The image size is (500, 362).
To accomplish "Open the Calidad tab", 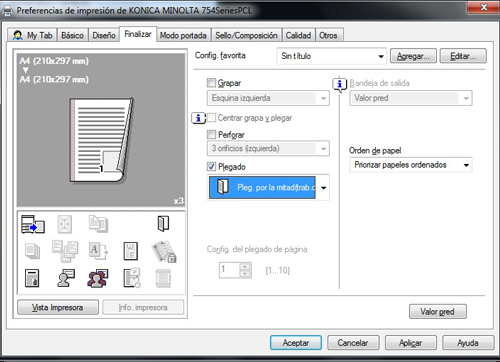I will coord(298,35).
